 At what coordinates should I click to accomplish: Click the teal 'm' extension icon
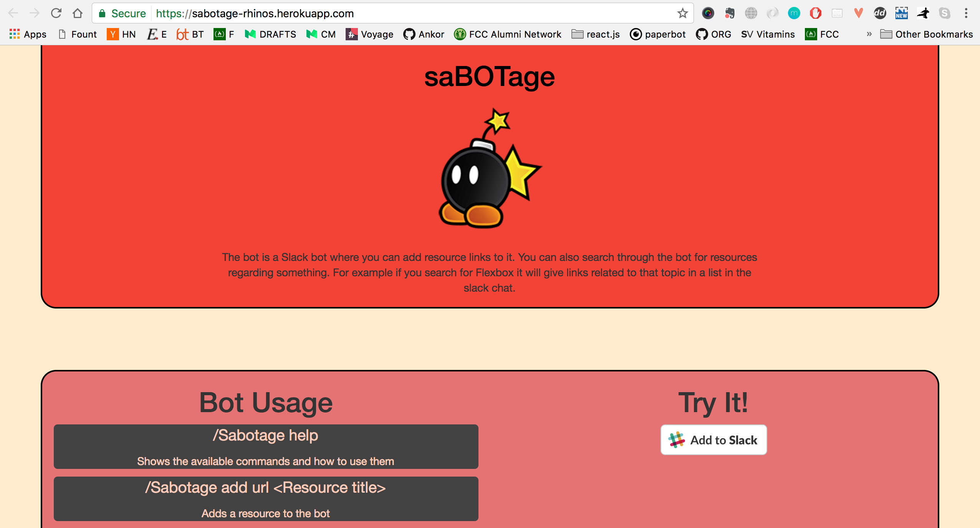point(794,13)
